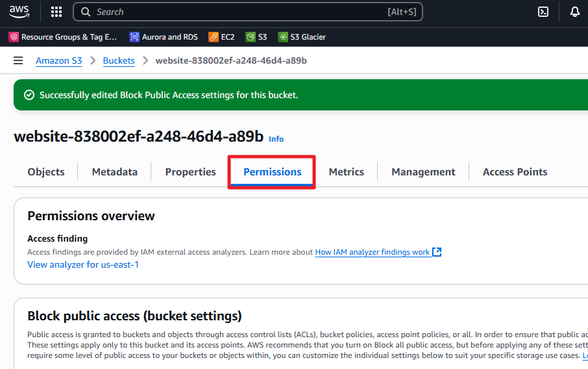Click inside the AWS Search field
Screen dimensions: 588x369
(248, 12)
